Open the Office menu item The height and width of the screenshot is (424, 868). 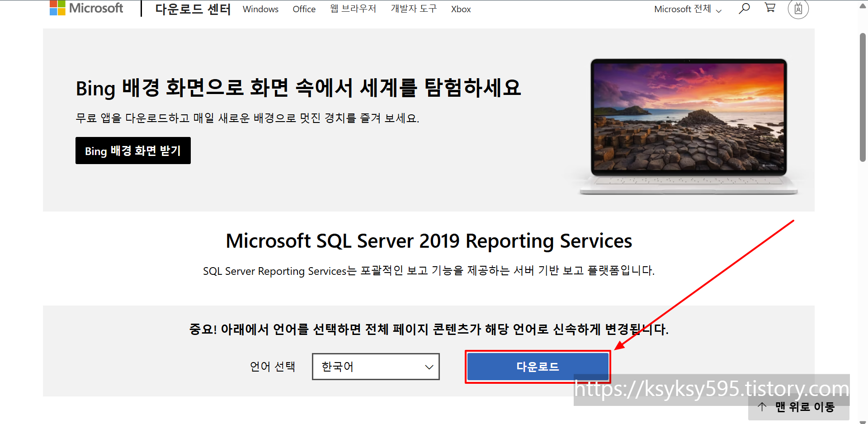[304, 9]
